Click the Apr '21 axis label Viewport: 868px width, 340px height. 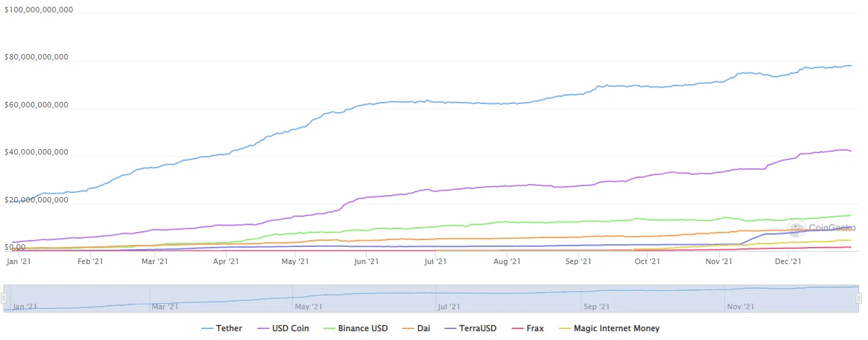tap(226, 261)
